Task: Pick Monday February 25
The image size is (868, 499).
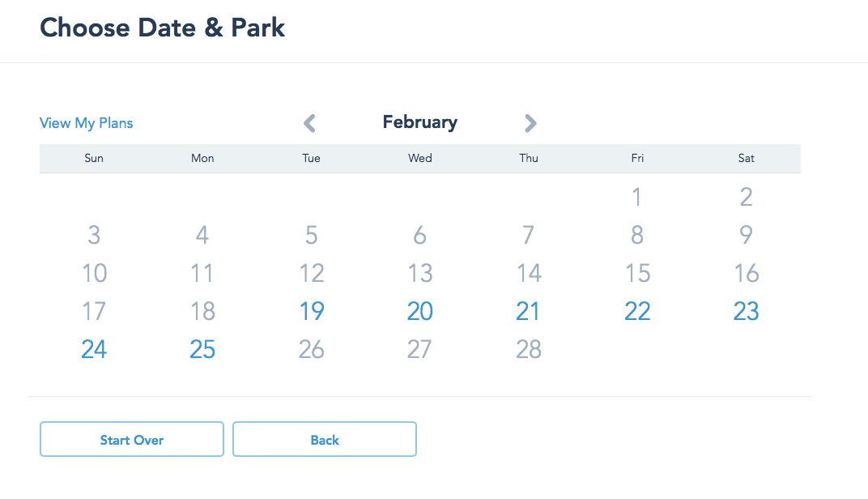Action: coord(202,349)
